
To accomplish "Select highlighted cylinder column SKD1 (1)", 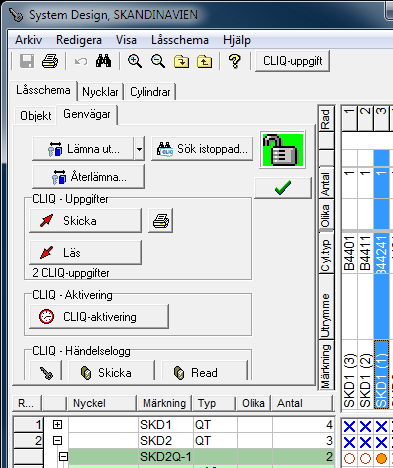I will (381, 375).
